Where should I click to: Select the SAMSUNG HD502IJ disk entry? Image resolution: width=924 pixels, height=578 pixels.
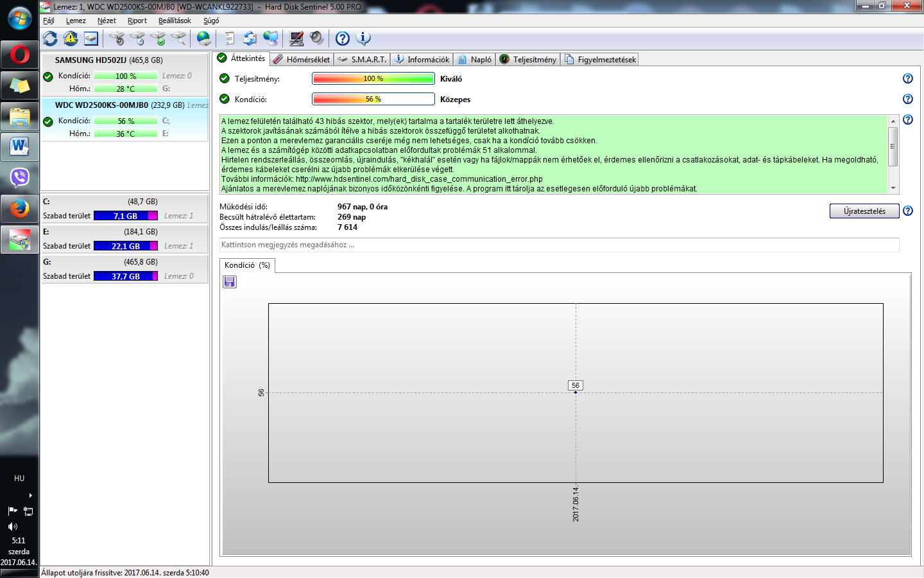pos(124,74)
